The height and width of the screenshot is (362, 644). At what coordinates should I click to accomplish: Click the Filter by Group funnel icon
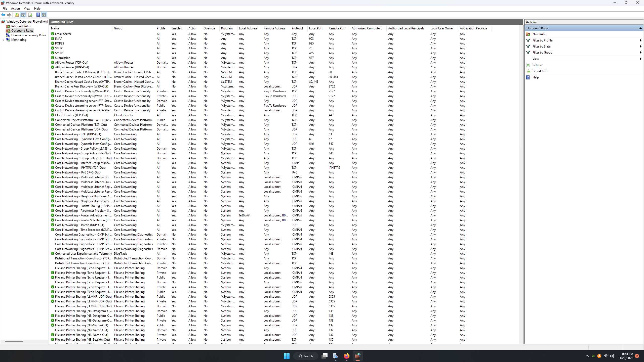[x=528, y=53]
